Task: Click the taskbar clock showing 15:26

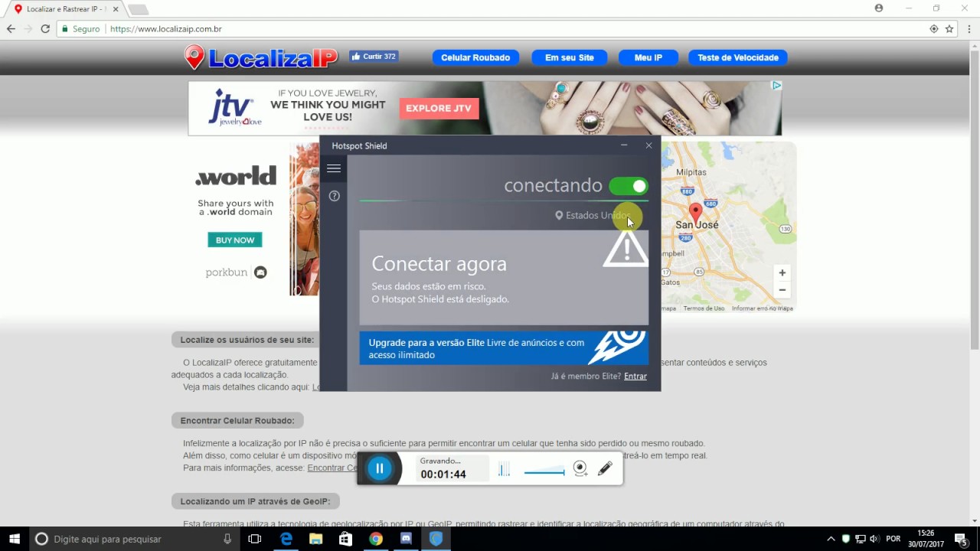Action: point(926,539)
